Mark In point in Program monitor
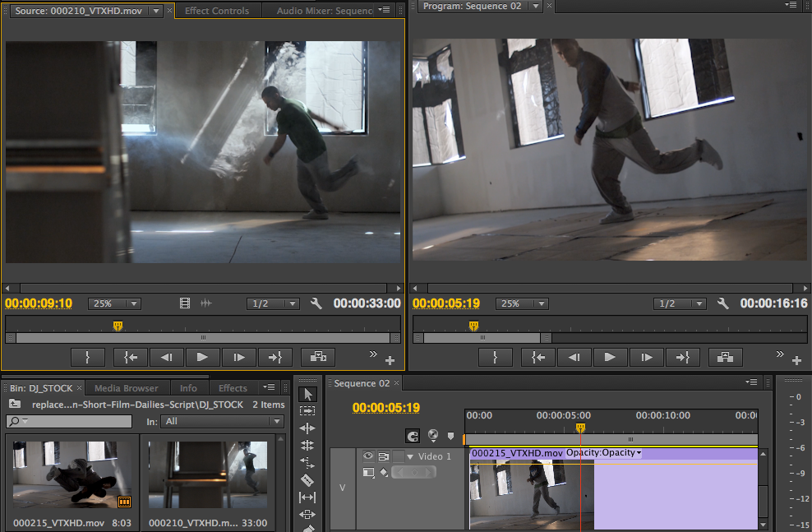812x532 pixels. coord(495,357)
